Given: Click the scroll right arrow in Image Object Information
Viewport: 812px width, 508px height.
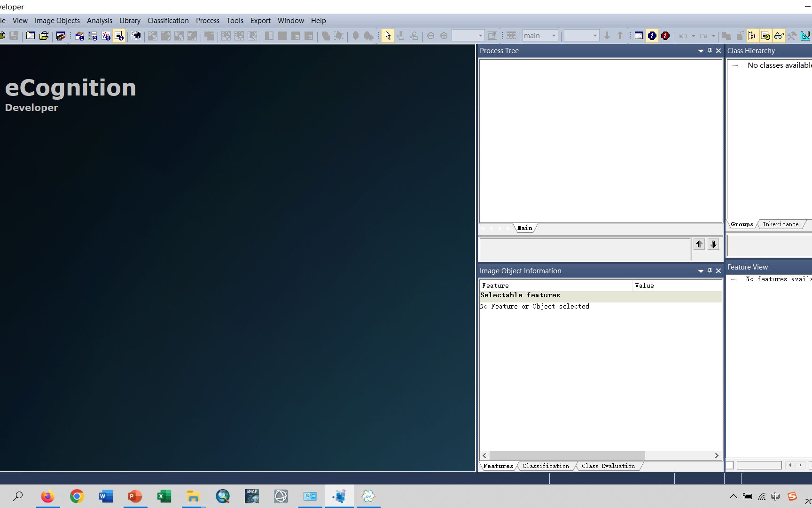Looking at the screenshot, I should coord(717,455).
